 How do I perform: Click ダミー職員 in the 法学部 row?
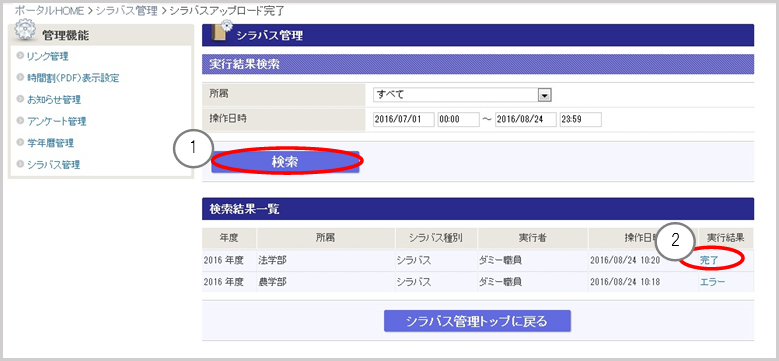[x=500, y=260]
